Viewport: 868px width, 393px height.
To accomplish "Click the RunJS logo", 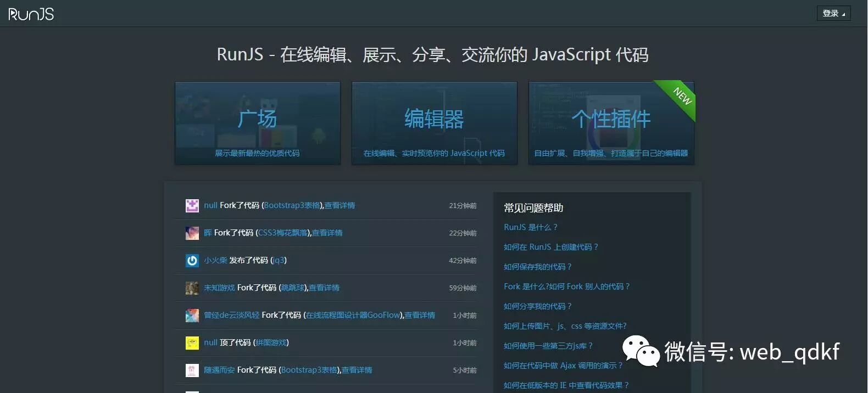I will (31, 14).
